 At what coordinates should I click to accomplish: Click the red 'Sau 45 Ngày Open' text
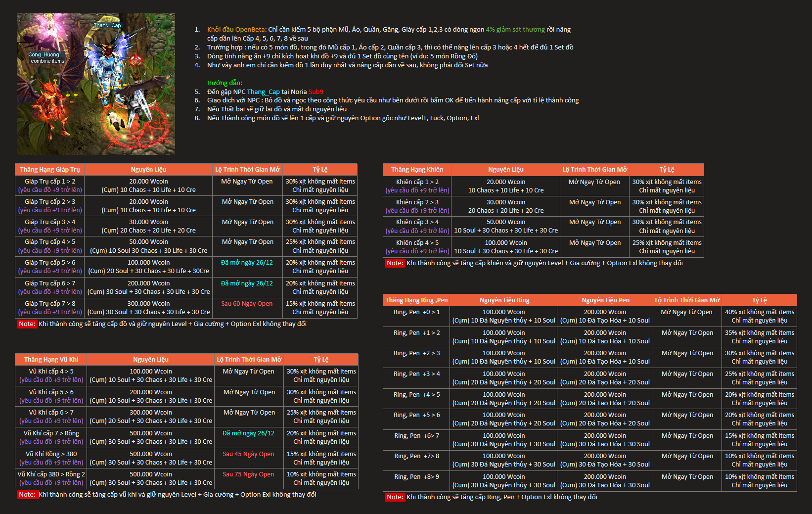pos(248,454)
